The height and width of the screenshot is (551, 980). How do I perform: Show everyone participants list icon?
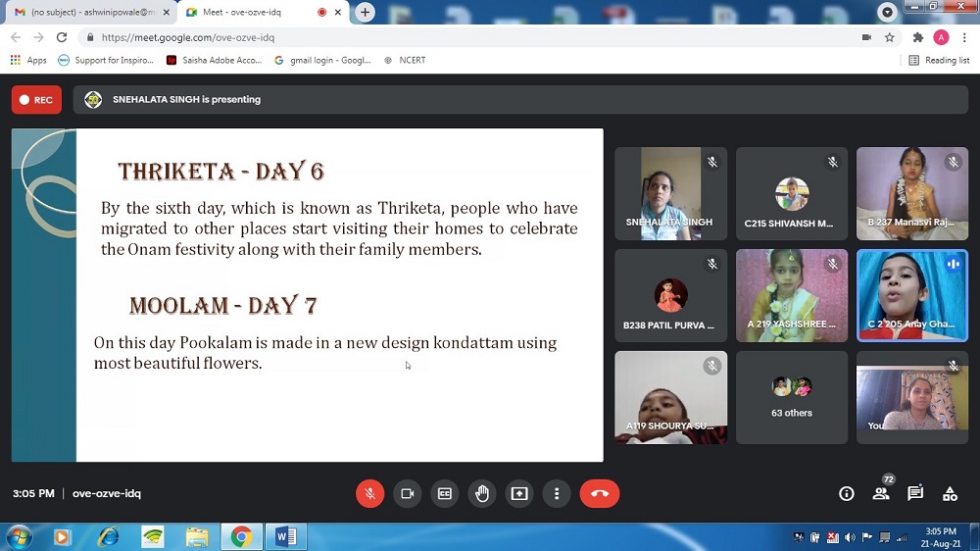(881, 494)
